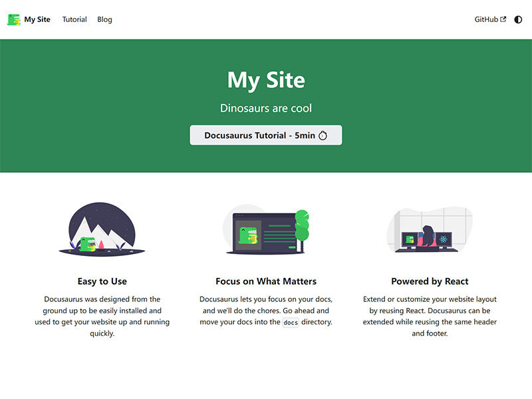Click the person at React monitors illustration
The height and width of the screenshot is (399, 532).
(x=430, y=229)
